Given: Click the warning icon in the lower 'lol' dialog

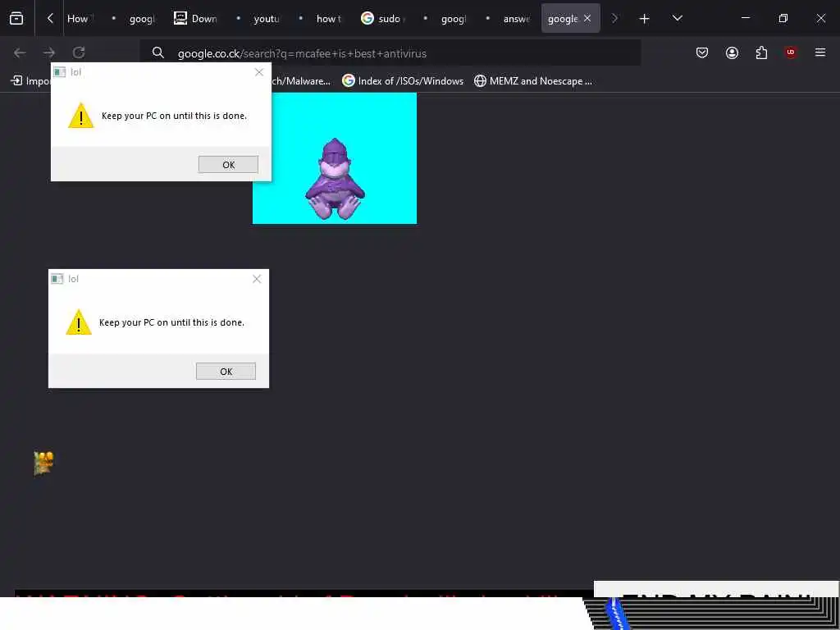Looking at the screenshot, I should pyautogui.click(x=79, y=322).
